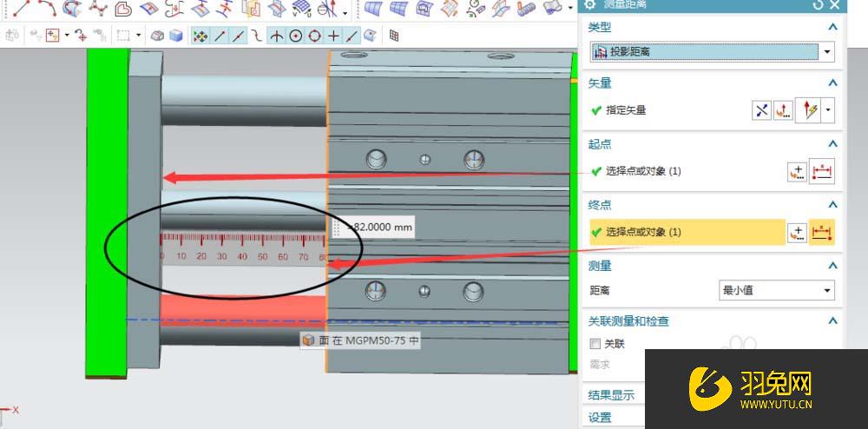
Task: Click the start point constructor icon
Action: pos(797,172)
